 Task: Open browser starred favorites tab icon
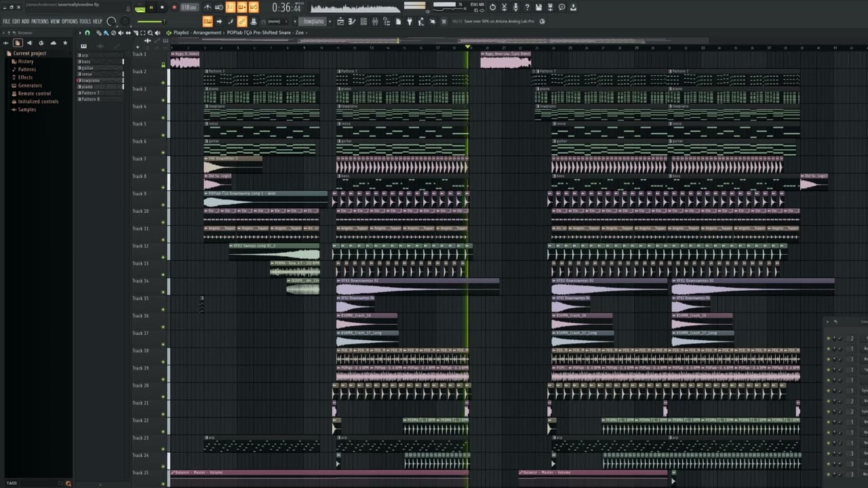(x=65, y=43)
